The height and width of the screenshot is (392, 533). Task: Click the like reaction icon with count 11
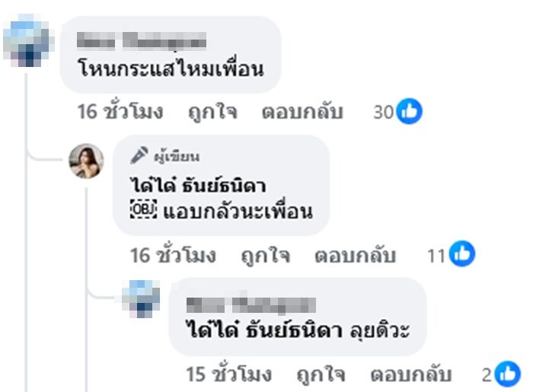tap(462, 253)
